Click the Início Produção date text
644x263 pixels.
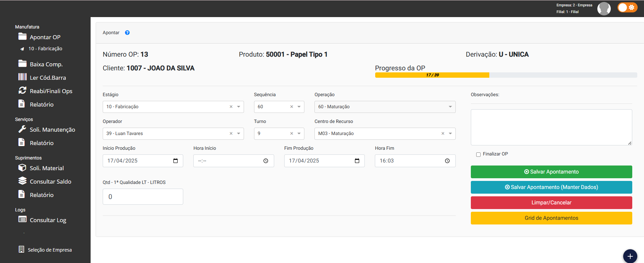pos(122,161)
